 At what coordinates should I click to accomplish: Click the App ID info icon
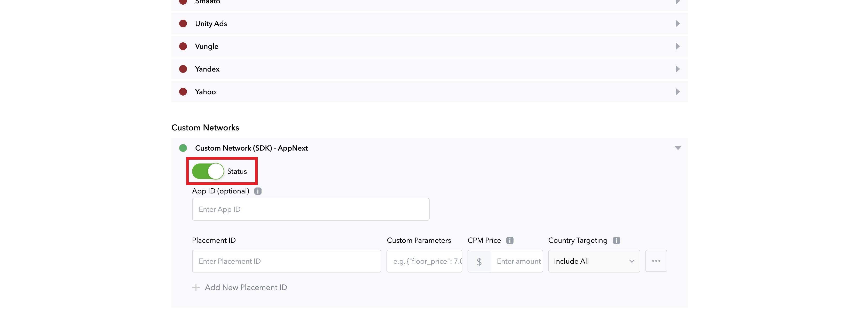point(258,191)
